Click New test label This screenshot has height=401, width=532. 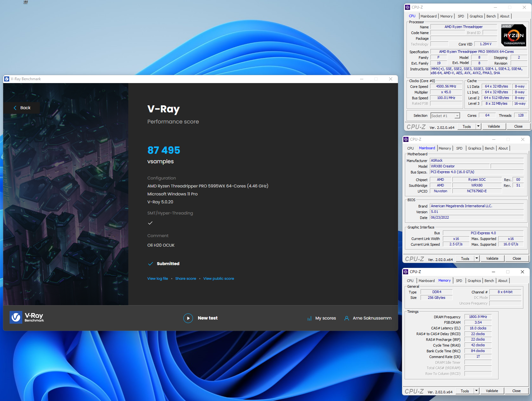tap(208, 318)
